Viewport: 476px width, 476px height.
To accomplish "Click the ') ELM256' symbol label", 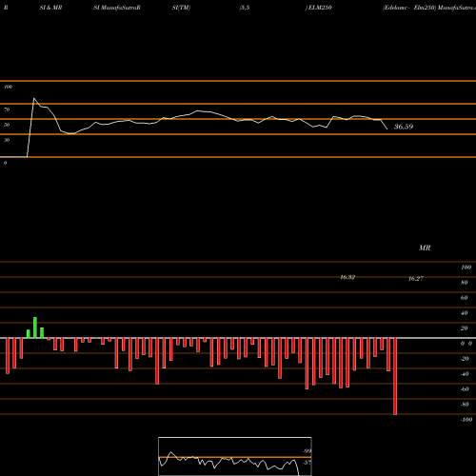I will point(319,8).
